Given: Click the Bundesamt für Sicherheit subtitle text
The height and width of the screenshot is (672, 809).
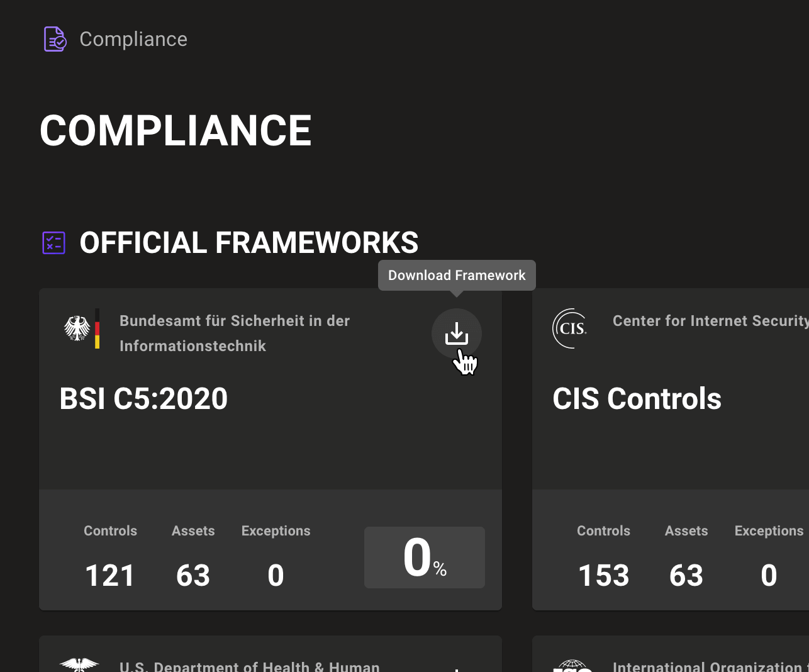Looking at the screenshot, I should click(x=234, y=333).
